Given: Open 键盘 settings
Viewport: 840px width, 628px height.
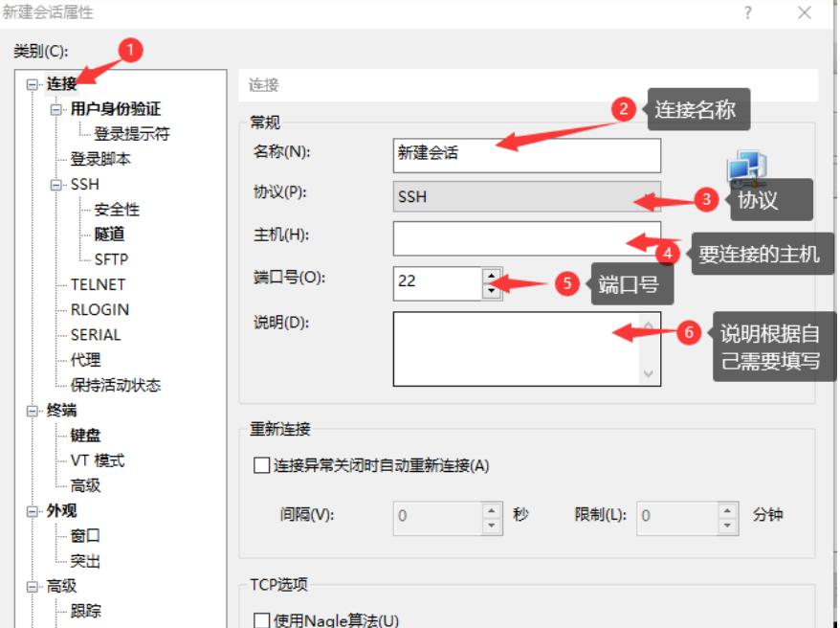Looking at the screenshot, I should [85, 435].
